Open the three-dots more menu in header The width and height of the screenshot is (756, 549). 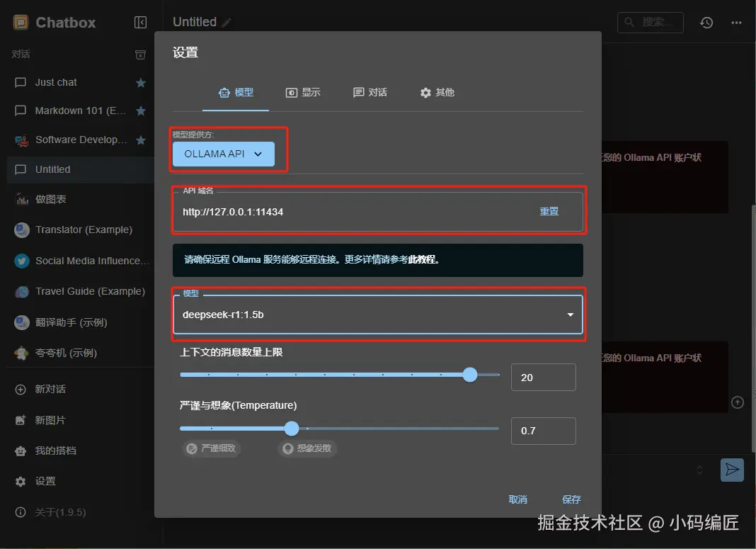(736, 22)
